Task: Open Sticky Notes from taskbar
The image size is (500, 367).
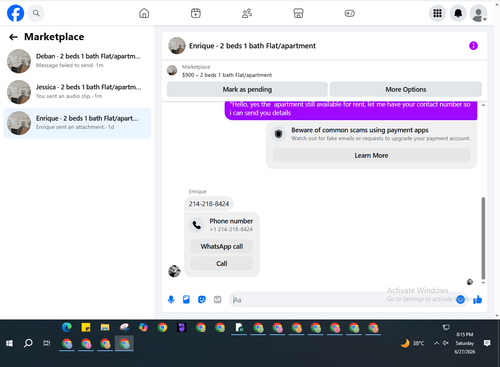Action: 86,328
